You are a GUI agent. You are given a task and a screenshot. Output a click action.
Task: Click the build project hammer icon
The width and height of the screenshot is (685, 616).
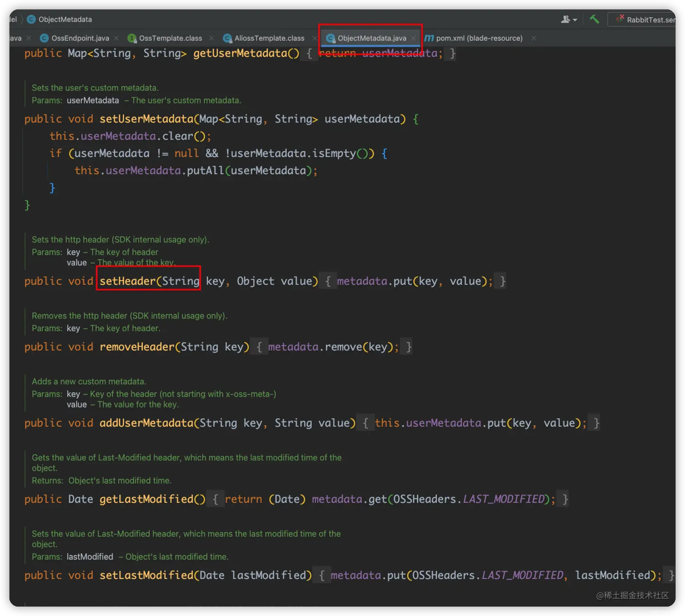pos(594,19)
